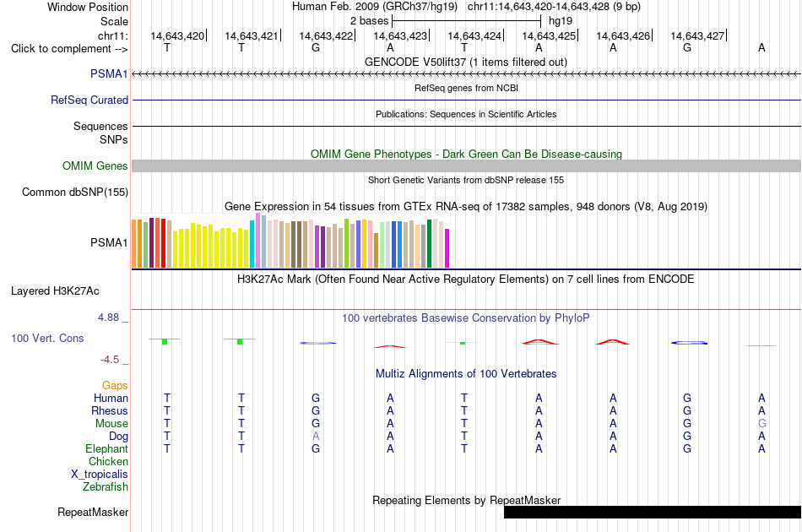Click ruler position label 14,643,422

coord(326,35)
